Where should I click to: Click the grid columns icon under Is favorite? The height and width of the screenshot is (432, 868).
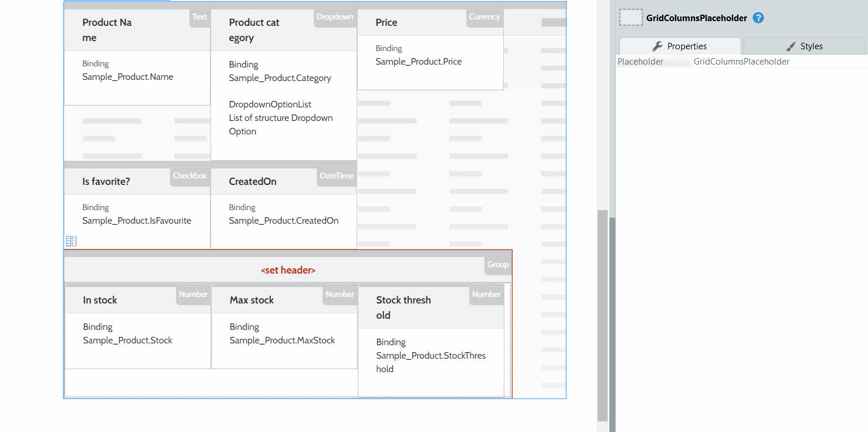coord(71,241)
